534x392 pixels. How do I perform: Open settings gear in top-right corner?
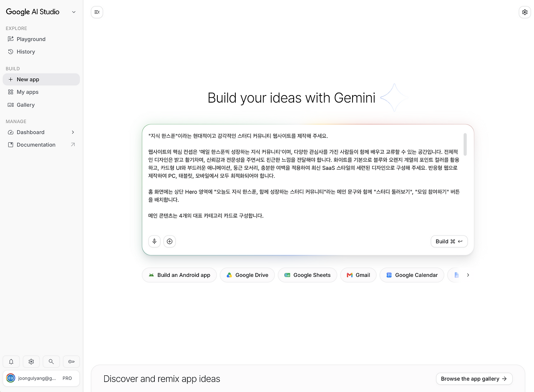[x=525, y=12]
